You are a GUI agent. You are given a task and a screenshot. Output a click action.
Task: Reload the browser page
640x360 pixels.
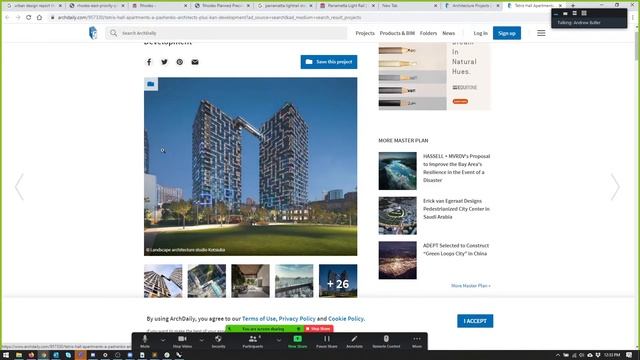pyautogui.click(x=29, y=18)
